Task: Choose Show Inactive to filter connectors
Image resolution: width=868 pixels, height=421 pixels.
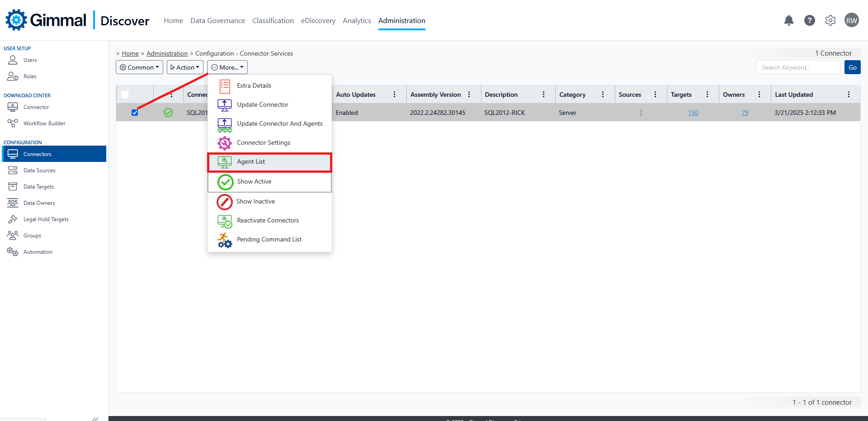Action: tap(256, 201)
